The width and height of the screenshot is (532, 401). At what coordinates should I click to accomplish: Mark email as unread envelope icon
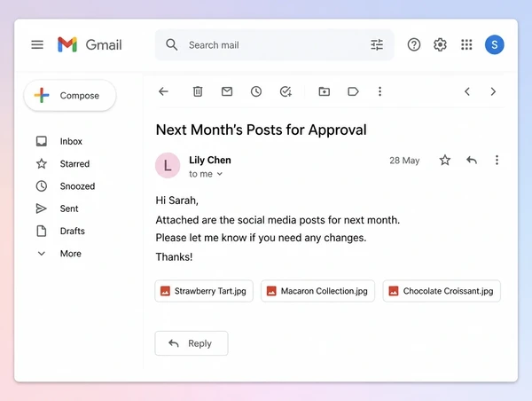(227, 91)
